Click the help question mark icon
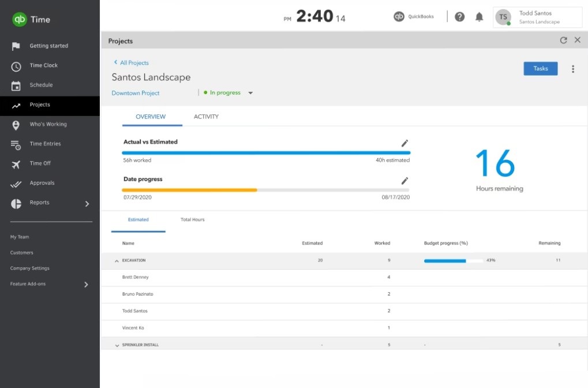This screenshot has width=588, height=388. pyautogui.click(x=459, y=17)
